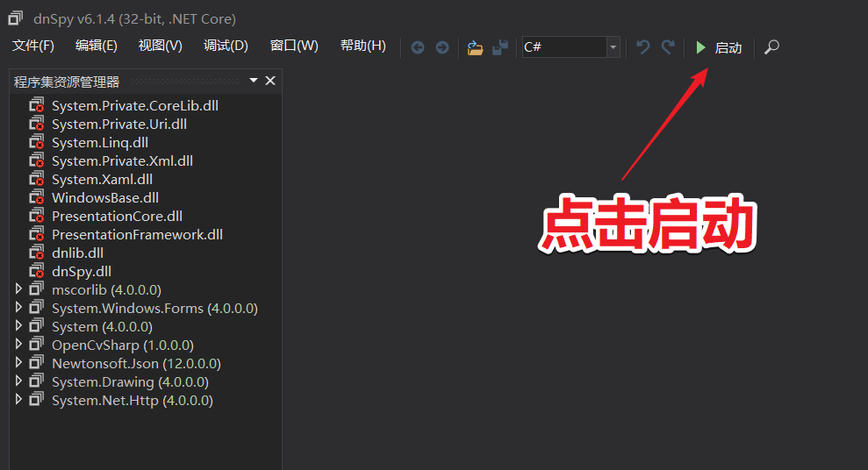
Task: Open the search magnifier tool
Action: 771,47
